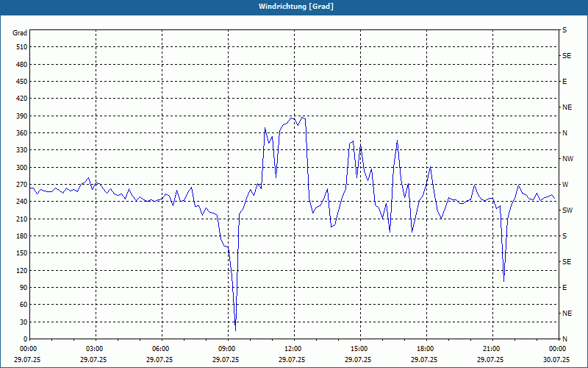Select the SW compass direction label
The width and height of the screenshot is (588, 368).
567,210
